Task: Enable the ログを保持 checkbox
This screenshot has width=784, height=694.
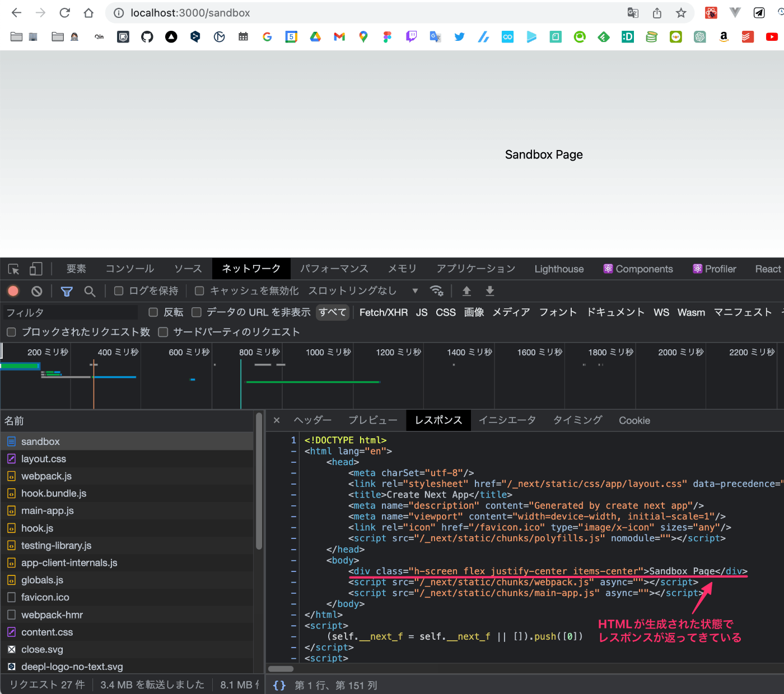Action: coord(119,291)
